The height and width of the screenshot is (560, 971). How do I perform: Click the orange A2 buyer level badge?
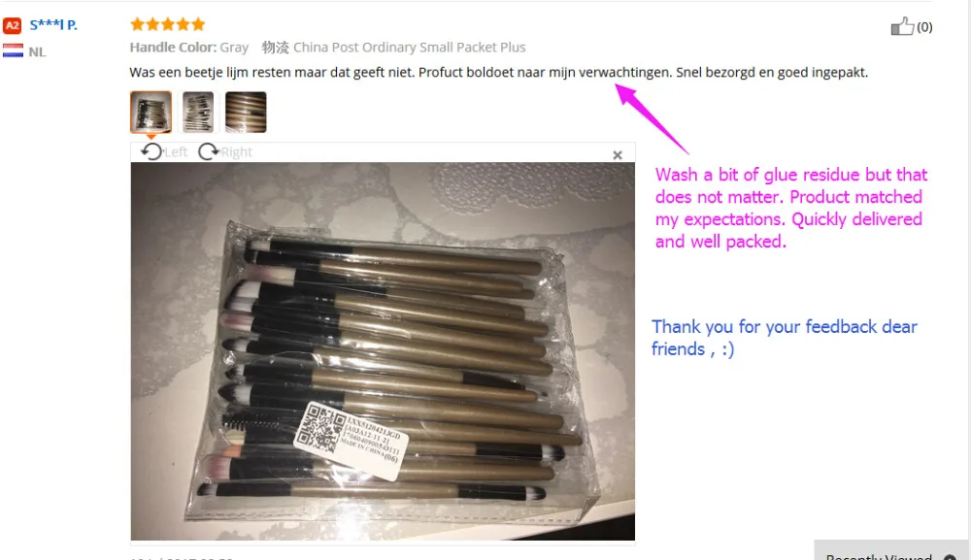click(x=13, y=25)
